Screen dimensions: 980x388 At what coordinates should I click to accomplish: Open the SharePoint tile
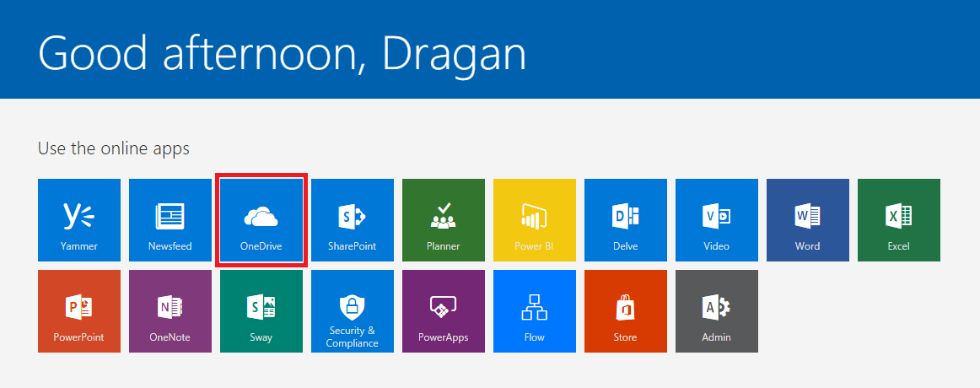click(x=353, y=220)
